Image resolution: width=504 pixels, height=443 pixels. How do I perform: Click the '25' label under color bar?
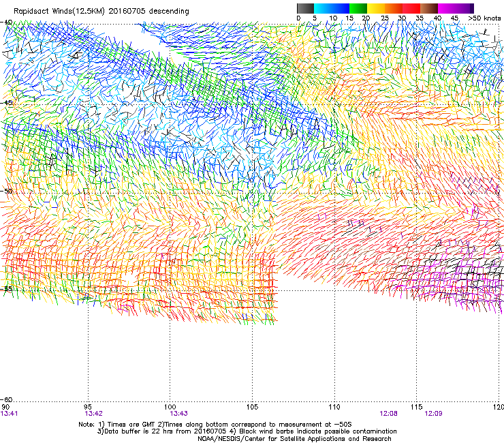pos(385,18)
